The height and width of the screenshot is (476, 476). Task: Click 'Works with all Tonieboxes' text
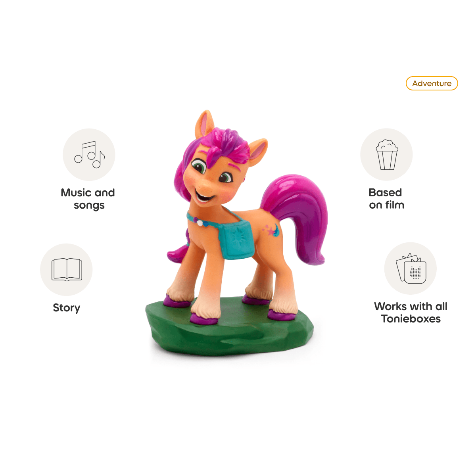411,312
